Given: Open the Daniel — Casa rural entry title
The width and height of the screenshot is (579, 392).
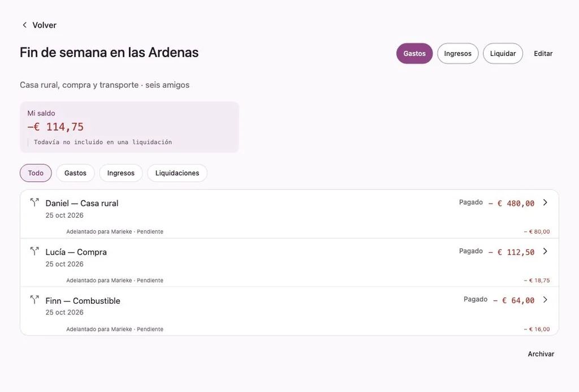Looking at the screenshot, I should coord(82,203).
